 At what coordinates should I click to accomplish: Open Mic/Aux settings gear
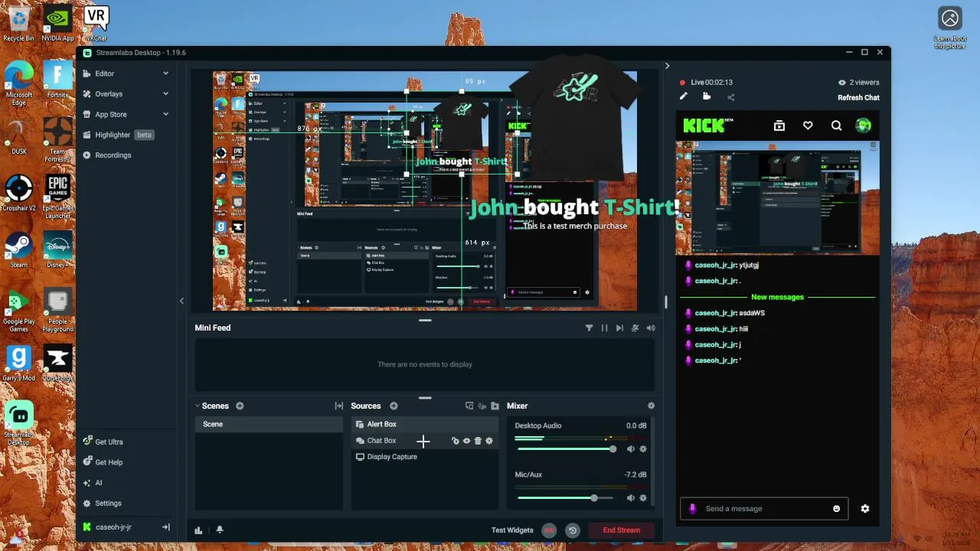[x=643, y=498]
